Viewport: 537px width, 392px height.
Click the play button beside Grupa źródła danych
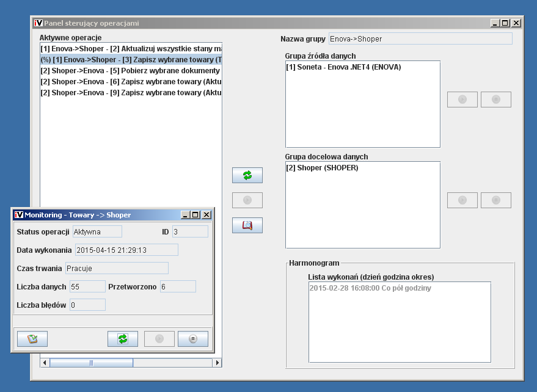tap(462, 100)
